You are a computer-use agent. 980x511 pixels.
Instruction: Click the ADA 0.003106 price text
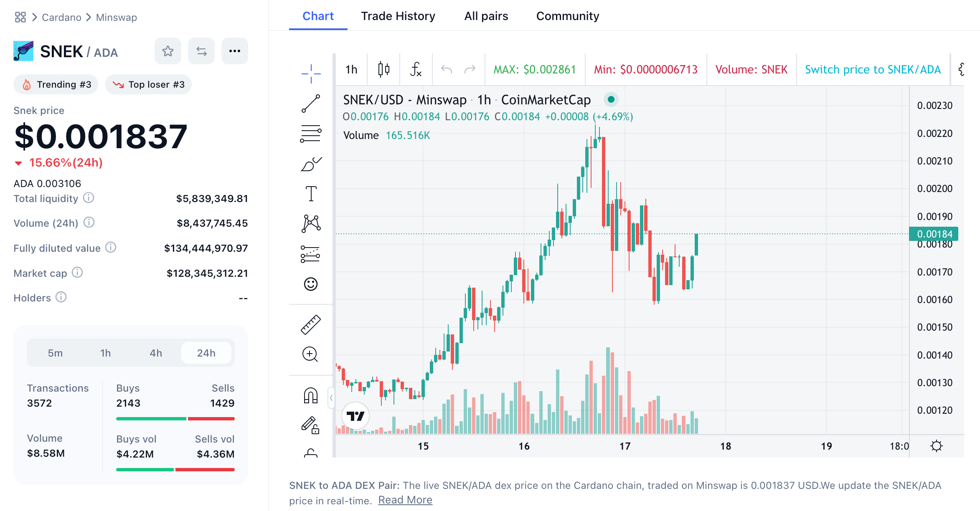[47, 184]
